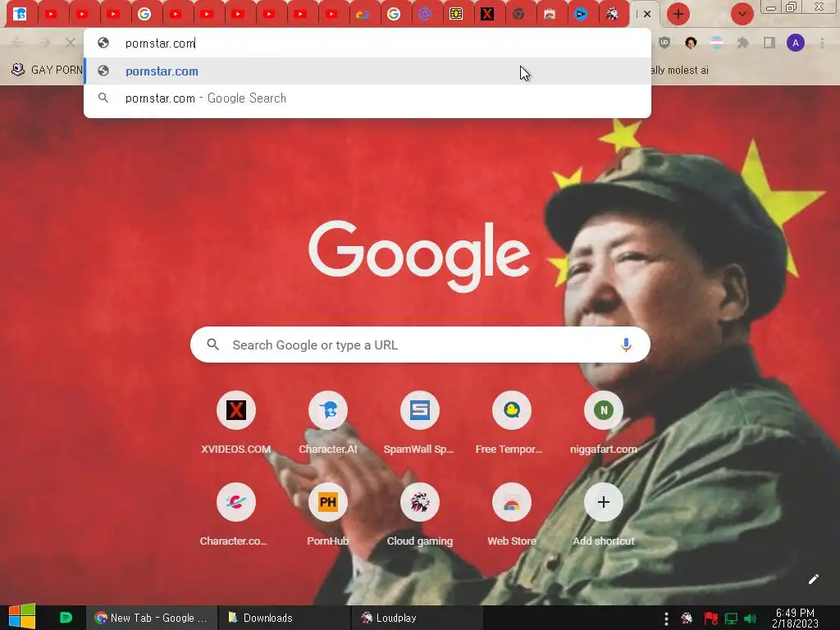Click the Add shortcut plus button
Image resolution: width=840 pixels, height=630 pixels.
point(603,503)
